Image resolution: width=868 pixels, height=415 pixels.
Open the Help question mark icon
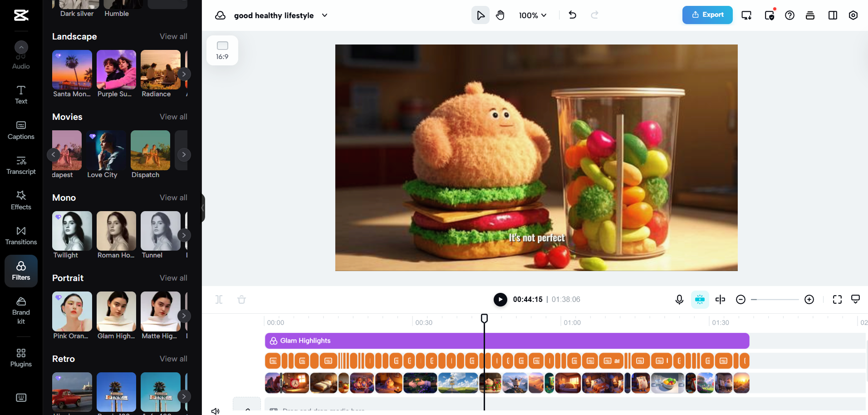click(x=790, y=15)
